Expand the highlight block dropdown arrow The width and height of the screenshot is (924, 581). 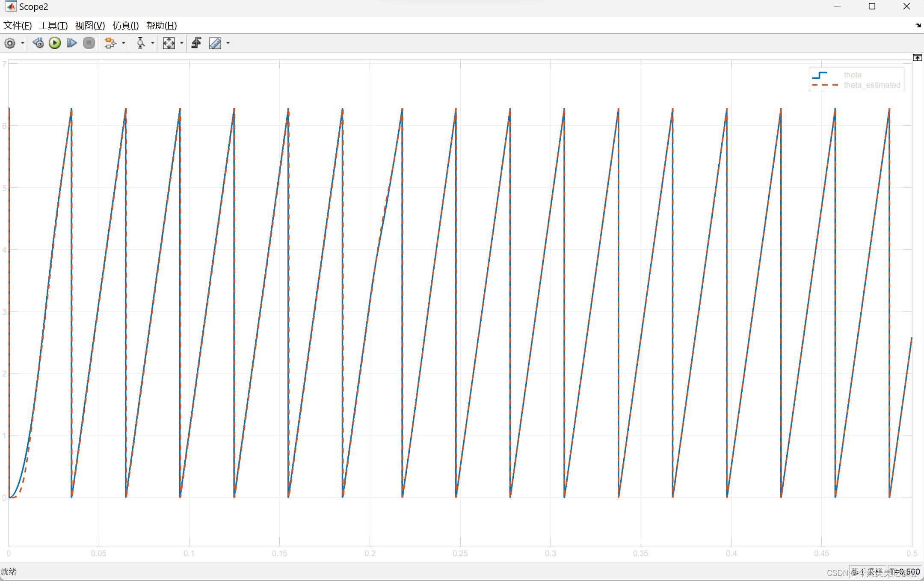click(124, 43)
